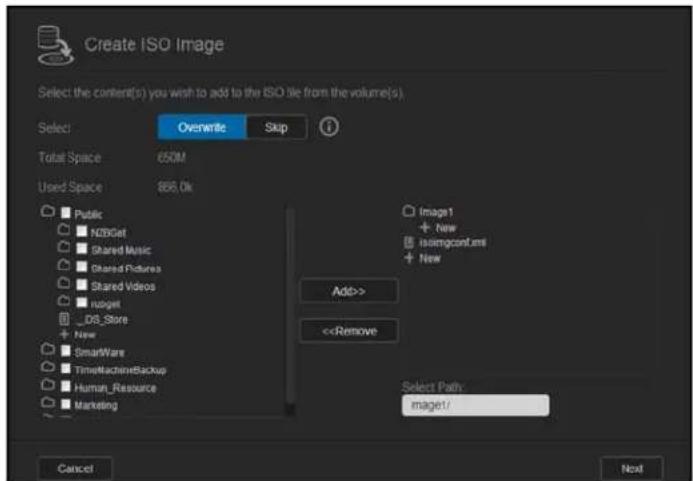Open the info icon beside Skip
This screenshot has width=693, height=481.
point(328,127)
